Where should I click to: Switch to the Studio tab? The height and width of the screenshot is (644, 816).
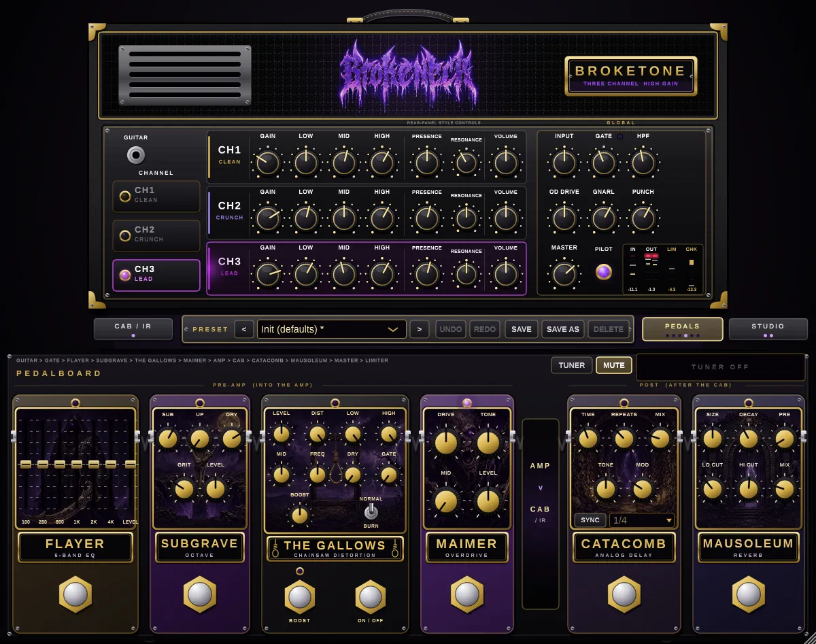click(x=768, y=328)
